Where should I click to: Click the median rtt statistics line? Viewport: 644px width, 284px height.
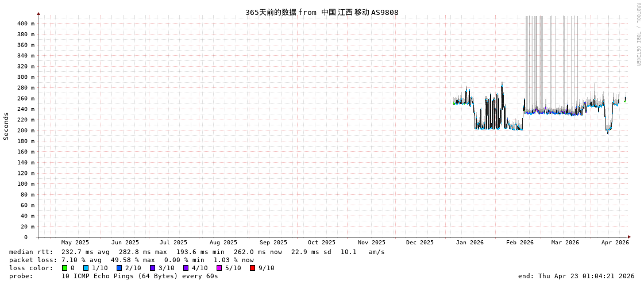coord(196,252)
